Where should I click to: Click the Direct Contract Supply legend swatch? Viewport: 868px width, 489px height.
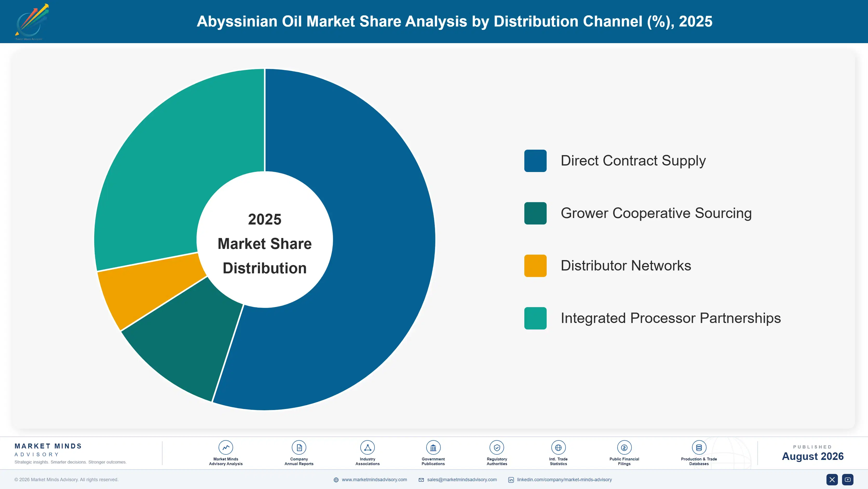[x=535, y=161]
